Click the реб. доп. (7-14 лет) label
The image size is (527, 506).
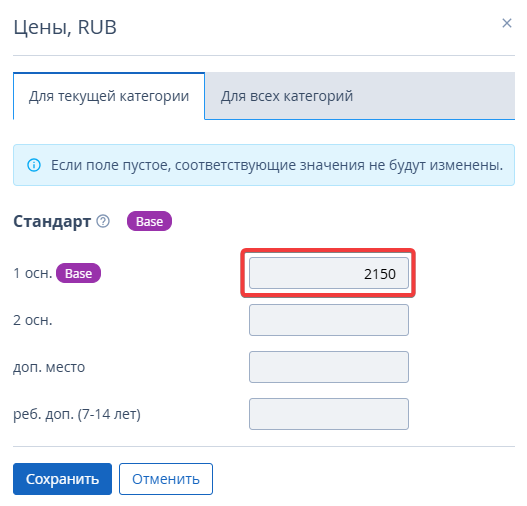[x=77, y=415]
